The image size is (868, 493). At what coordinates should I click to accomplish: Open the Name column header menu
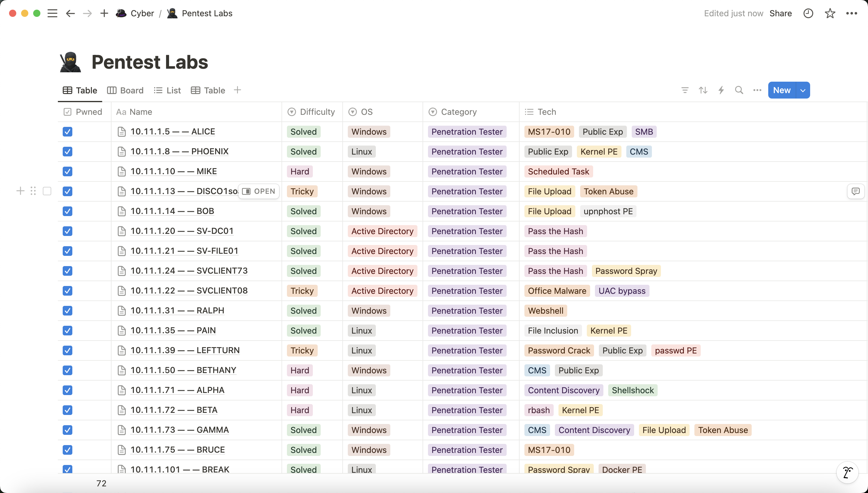coord(196,112)
